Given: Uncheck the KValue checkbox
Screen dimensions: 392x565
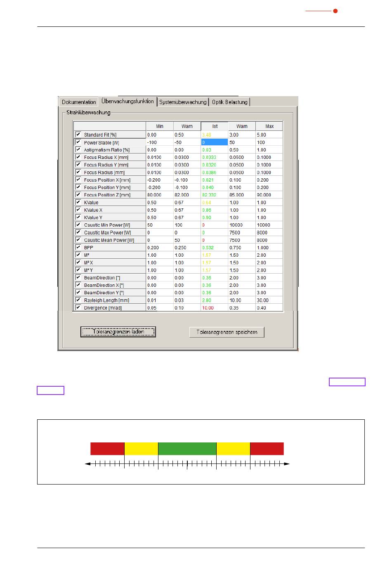Looking at the screenshot, I should [x=78, y=202].
